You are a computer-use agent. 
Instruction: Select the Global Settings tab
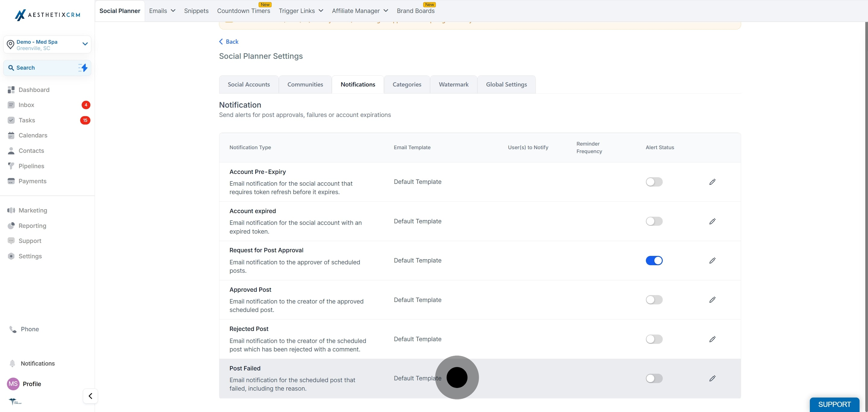click(506, 85)
